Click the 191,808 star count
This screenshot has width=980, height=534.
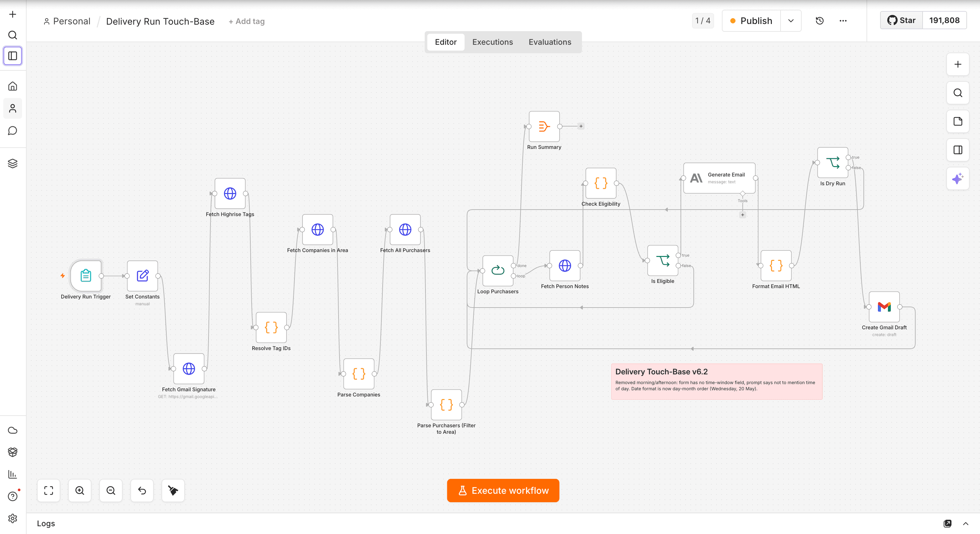tap(944, 20)
